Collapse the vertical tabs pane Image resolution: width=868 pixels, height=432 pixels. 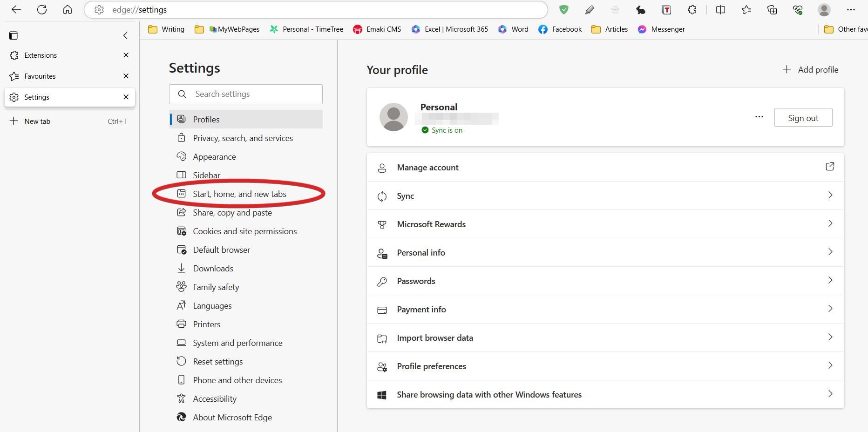tap(125, 35)
